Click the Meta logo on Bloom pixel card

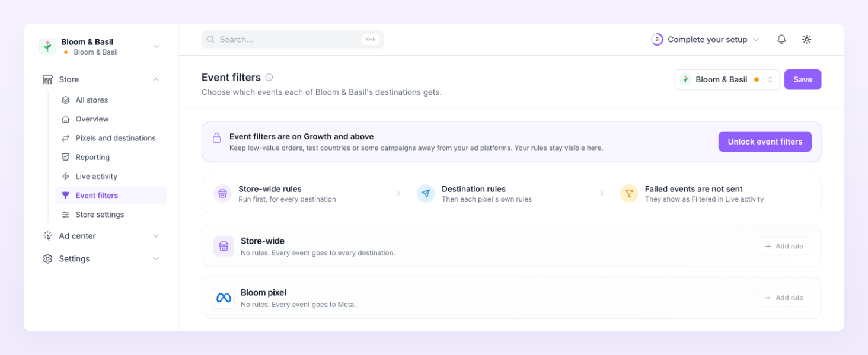tap(224, 298)
